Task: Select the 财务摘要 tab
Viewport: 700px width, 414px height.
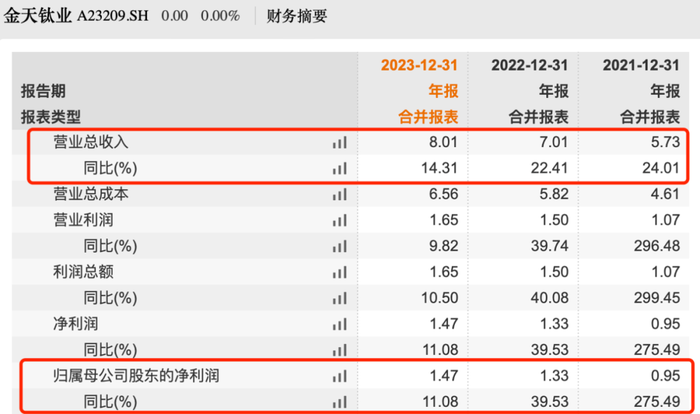Action: coord(297,16)
